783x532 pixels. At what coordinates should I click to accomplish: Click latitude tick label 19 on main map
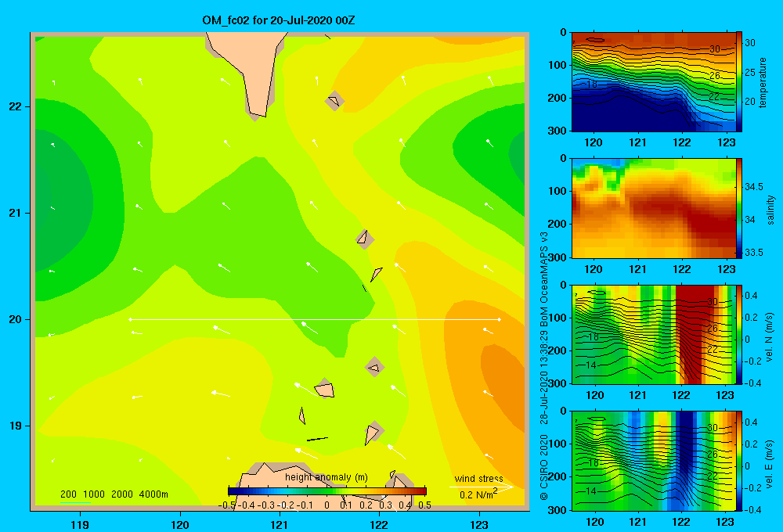(x=16, y=426)
